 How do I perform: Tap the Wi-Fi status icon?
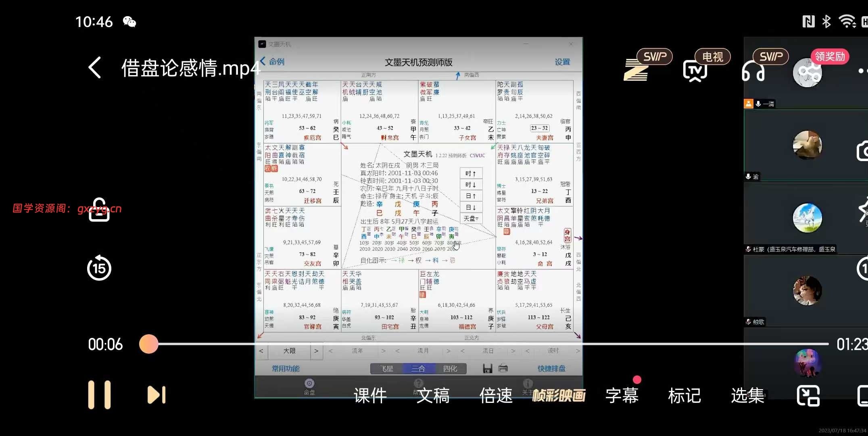[x=847, y=21]
